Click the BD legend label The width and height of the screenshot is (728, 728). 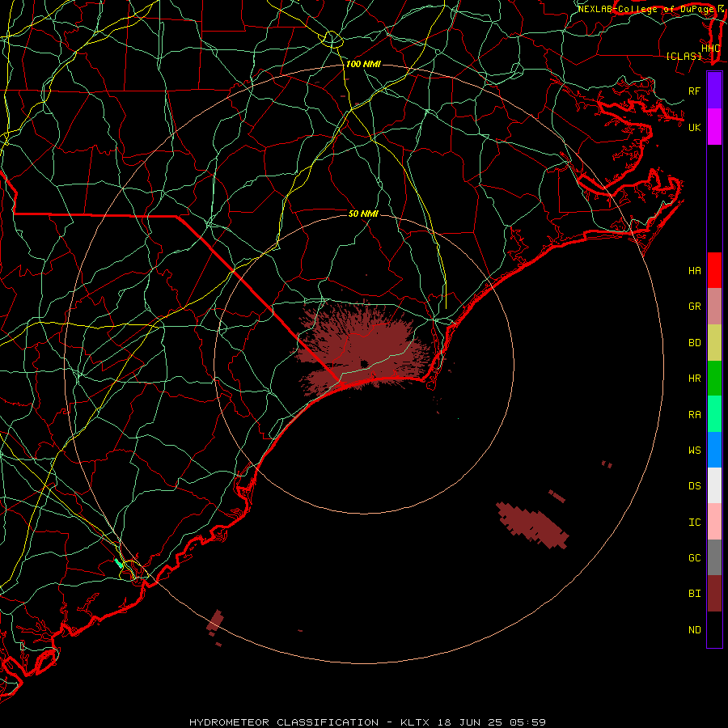pyautogui.click(x=694, y=343)
